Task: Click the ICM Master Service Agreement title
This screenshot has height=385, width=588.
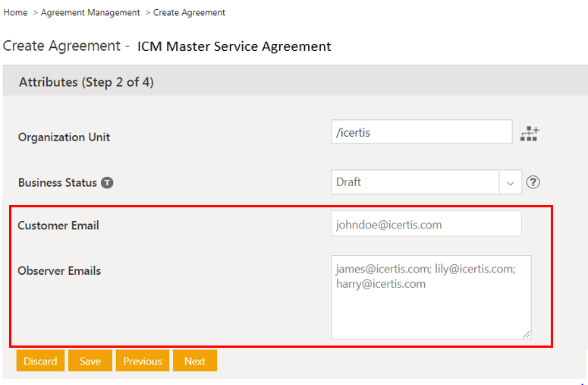Action: click(234, 46)
